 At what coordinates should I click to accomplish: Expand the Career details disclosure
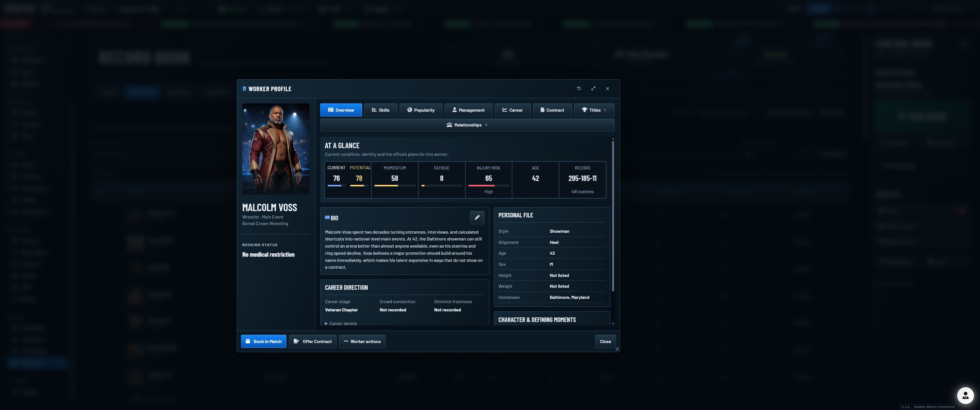341,324
